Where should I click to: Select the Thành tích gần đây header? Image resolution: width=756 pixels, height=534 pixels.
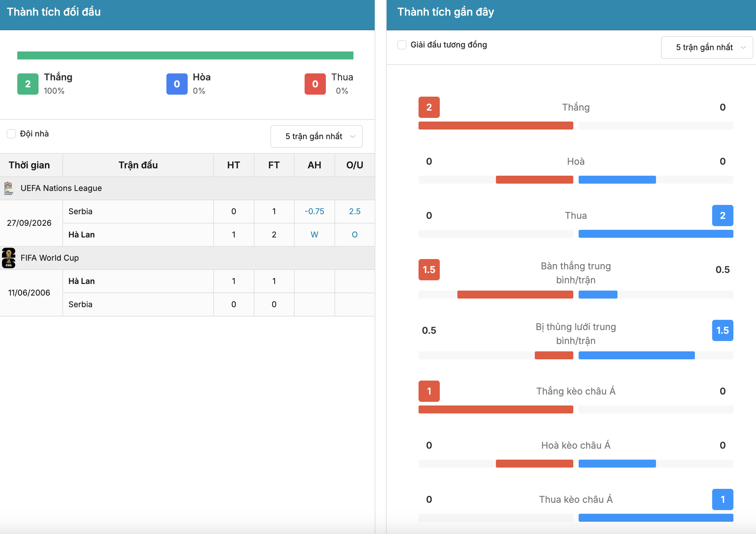pos(446,12)
